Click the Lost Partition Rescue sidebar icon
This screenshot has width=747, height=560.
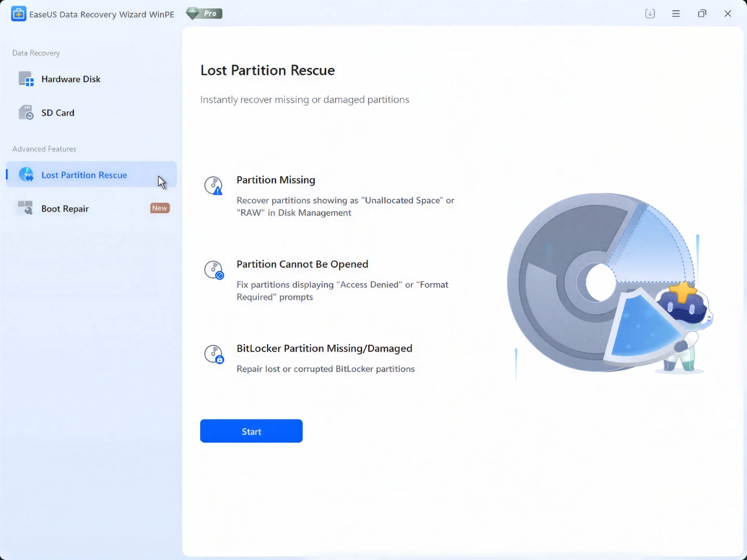(x=26, y=175)
